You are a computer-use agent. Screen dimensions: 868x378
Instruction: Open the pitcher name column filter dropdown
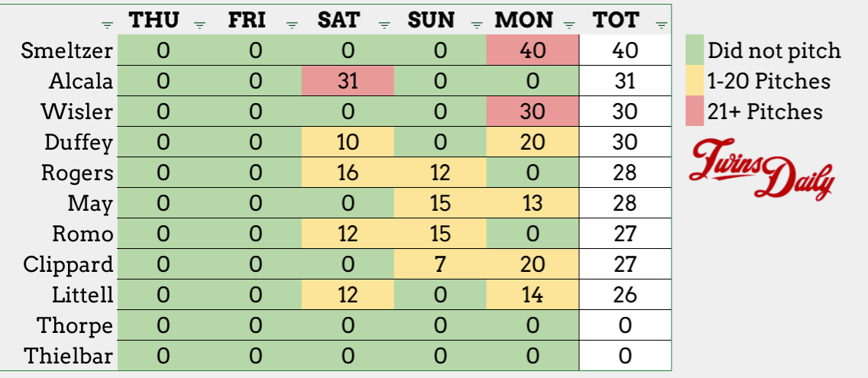107,24
